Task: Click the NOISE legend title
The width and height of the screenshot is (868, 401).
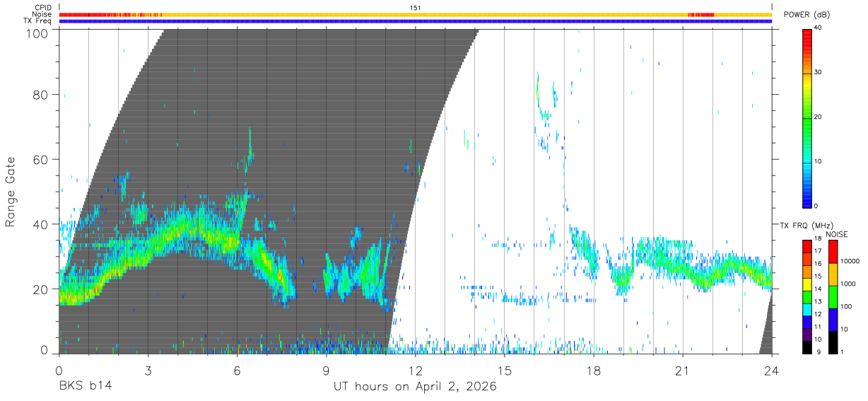Action: 836,234
